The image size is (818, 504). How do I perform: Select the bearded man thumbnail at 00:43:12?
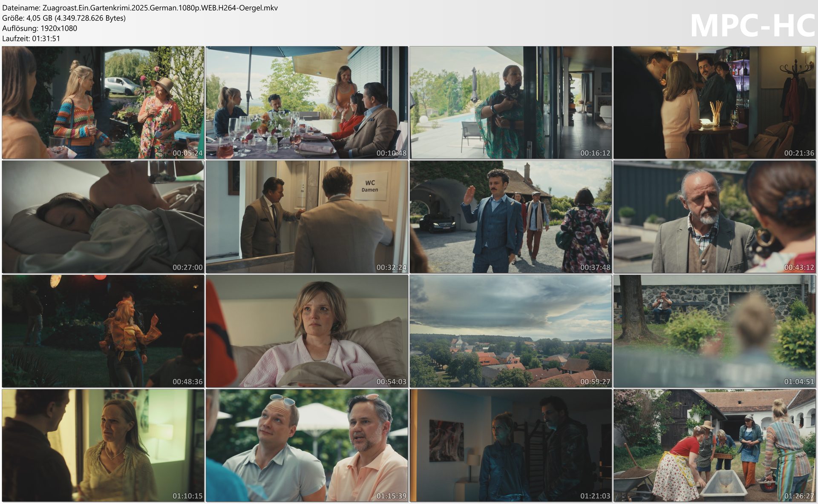tap(714, 217)
